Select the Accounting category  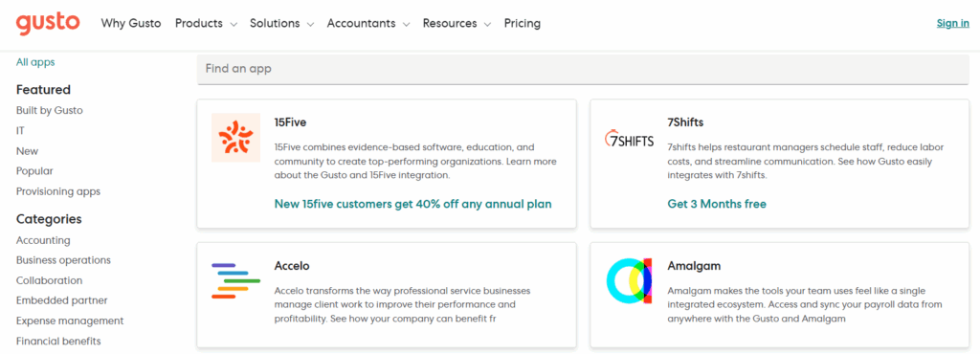pos(43,240)
